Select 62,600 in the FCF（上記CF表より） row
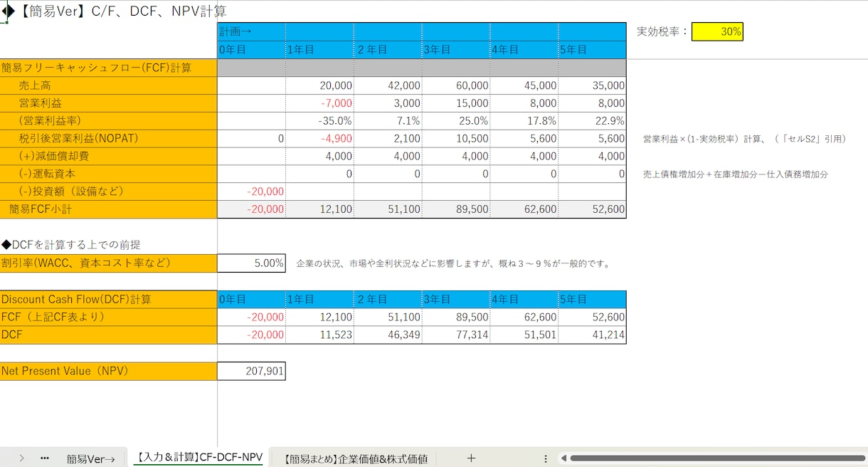Screen dimensions: 868x467 (524, 318)
